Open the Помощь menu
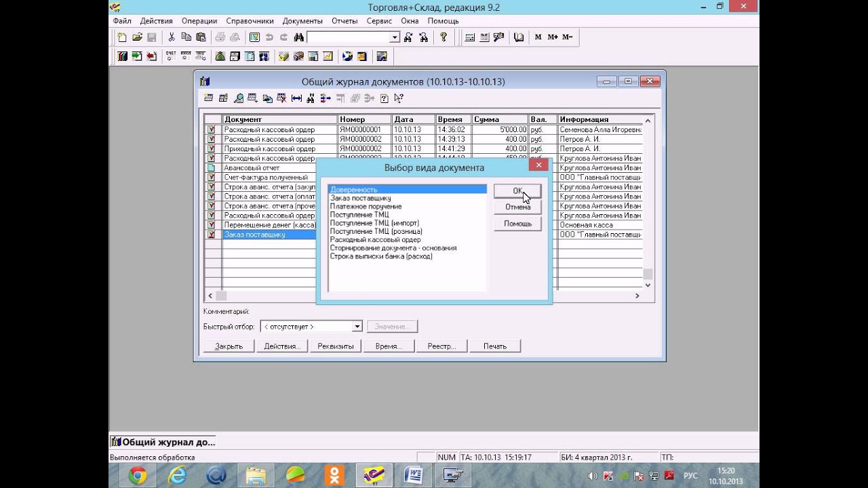Screen dimensions: 868x488 (x=443, y=21)
